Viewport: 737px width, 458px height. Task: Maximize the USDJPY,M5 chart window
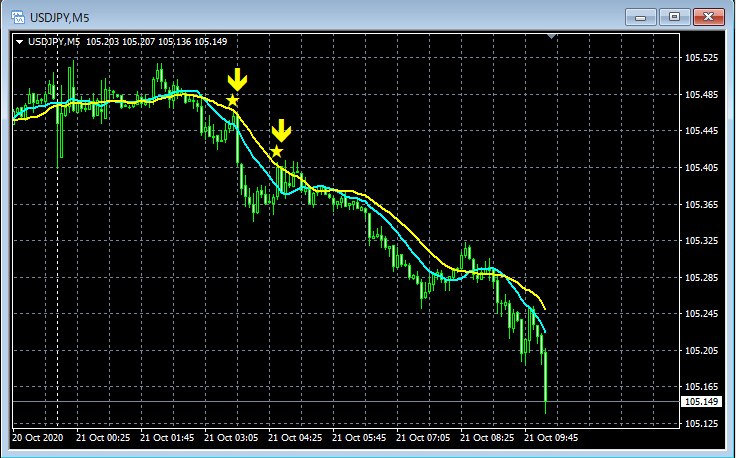(x=674, y=17)
